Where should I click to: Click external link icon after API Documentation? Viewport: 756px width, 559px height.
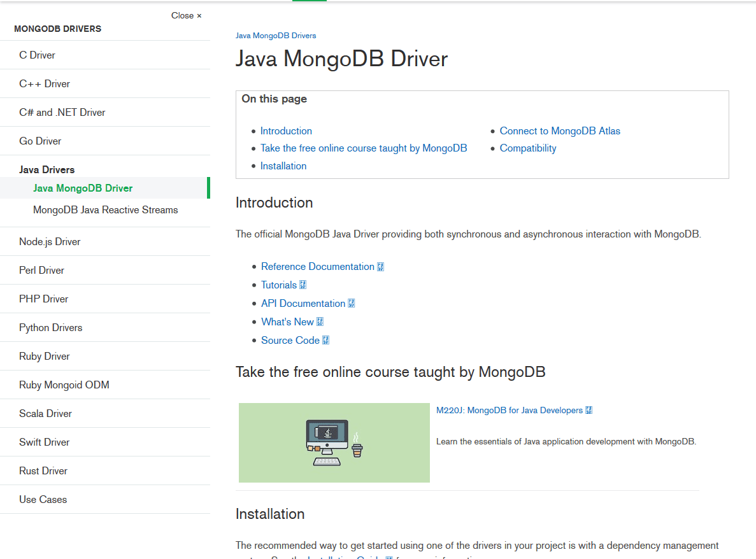(352, 304)
